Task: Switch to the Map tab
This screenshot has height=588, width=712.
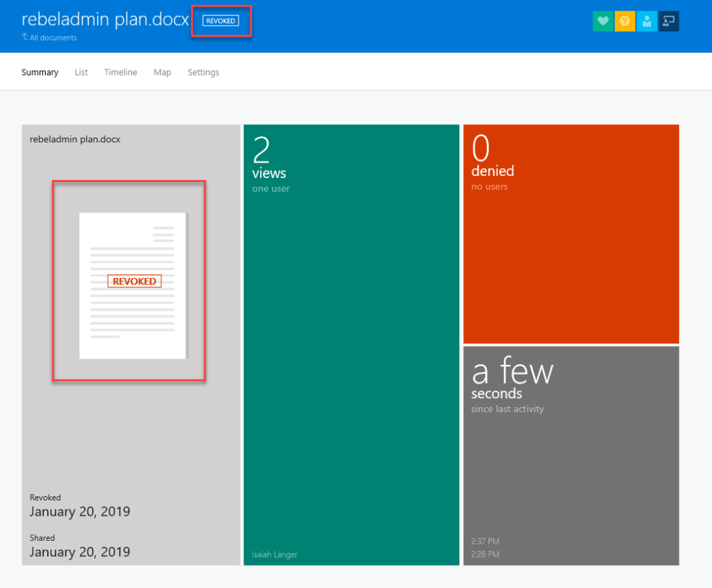Action: tap(162, 72)
